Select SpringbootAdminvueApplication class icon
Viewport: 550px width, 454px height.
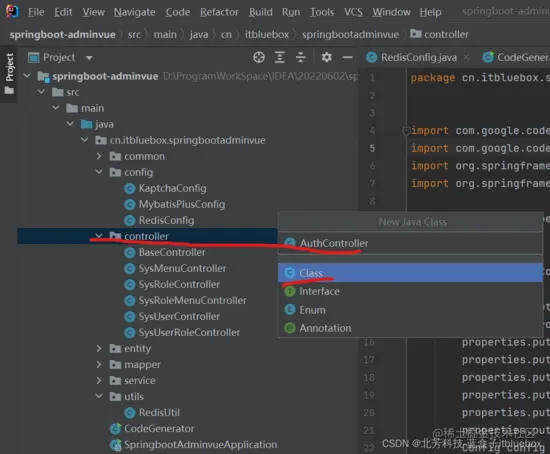[115, 445]
